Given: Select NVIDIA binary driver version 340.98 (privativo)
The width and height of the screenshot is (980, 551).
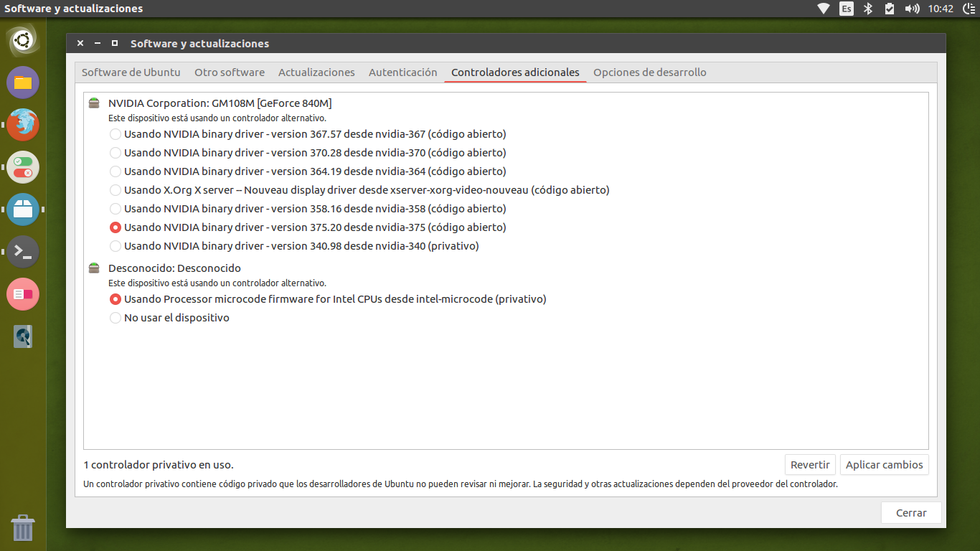Looking at the screenshot, I should [116, 246].
